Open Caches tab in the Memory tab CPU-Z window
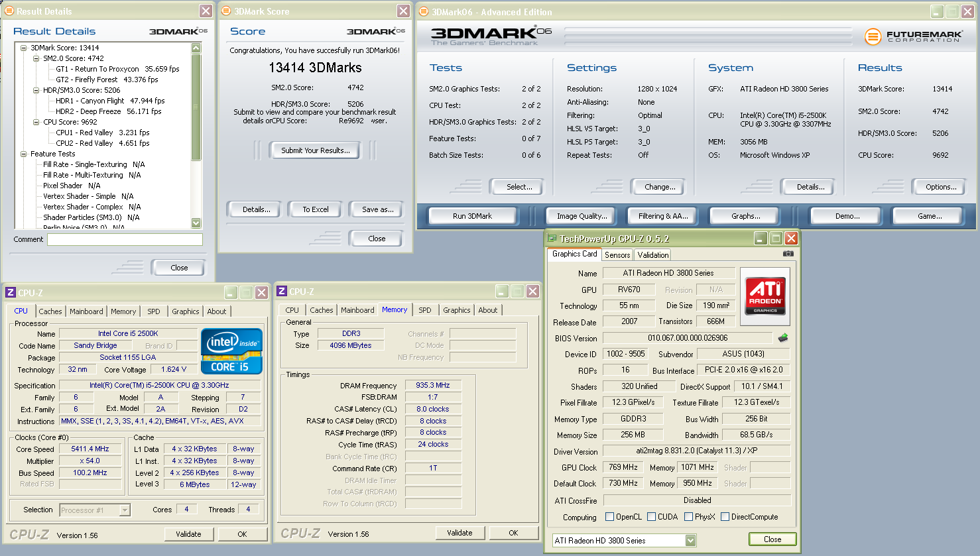This screenshot has width=980, height=556. [322, 310]
